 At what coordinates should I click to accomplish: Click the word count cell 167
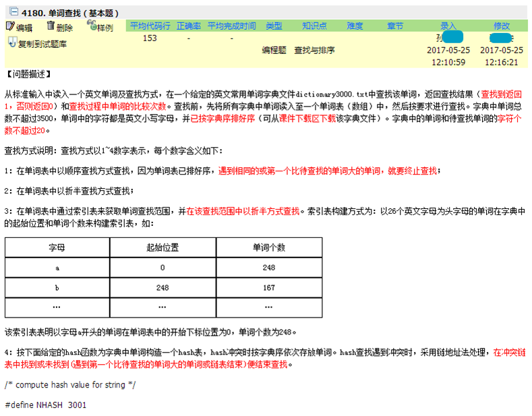click(x=269, y=288)
